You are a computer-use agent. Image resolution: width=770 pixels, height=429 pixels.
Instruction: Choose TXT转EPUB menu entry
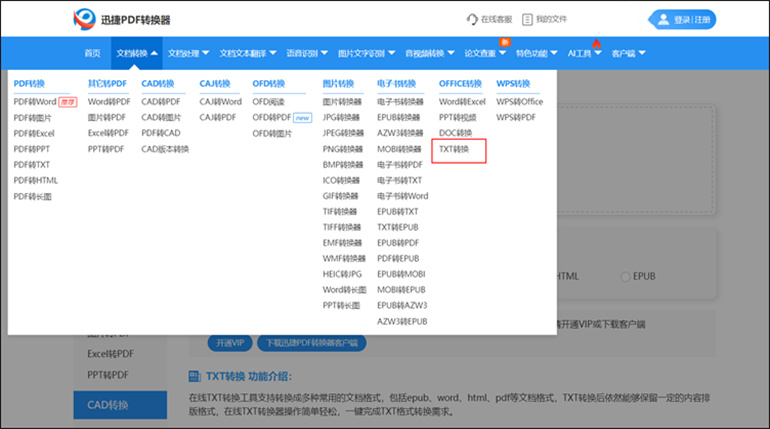(x=397, y=227)
